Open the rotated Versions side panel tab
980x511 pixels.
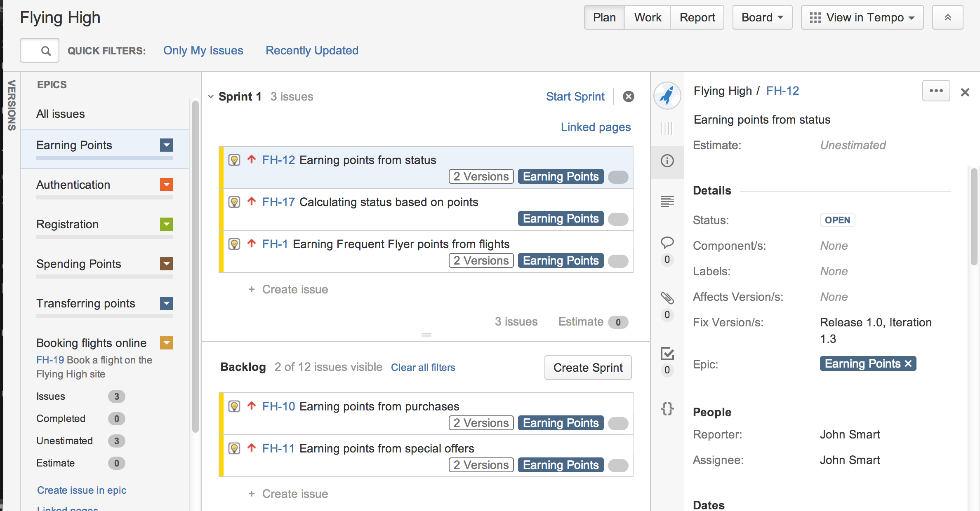click(12, 105)
